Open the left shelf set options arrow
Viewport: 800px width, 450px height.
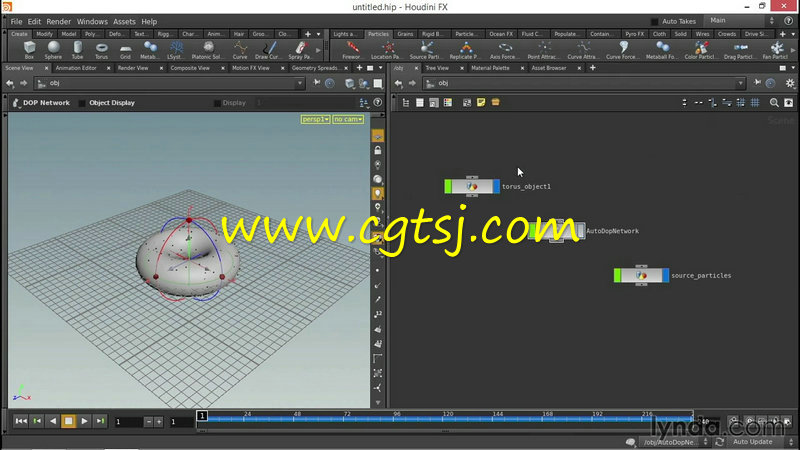tap(319, 34)
